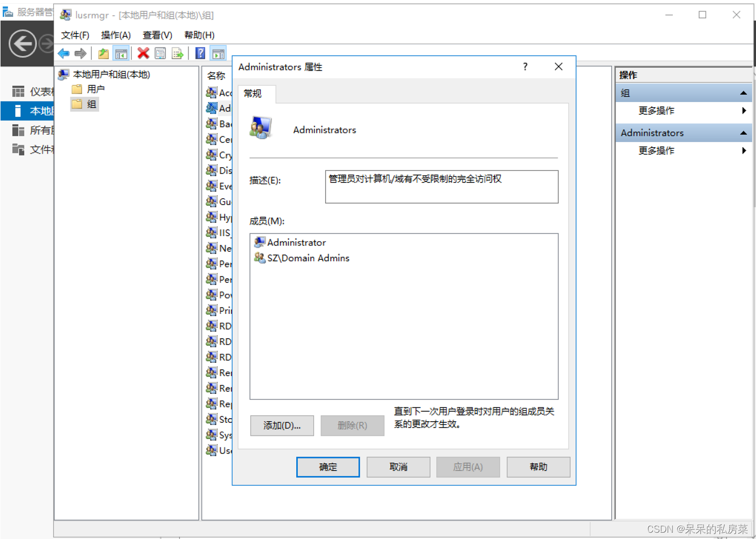Select the Cer... group entry in list
The height and width of the screenshot is (539, 756).
(219, 139)
